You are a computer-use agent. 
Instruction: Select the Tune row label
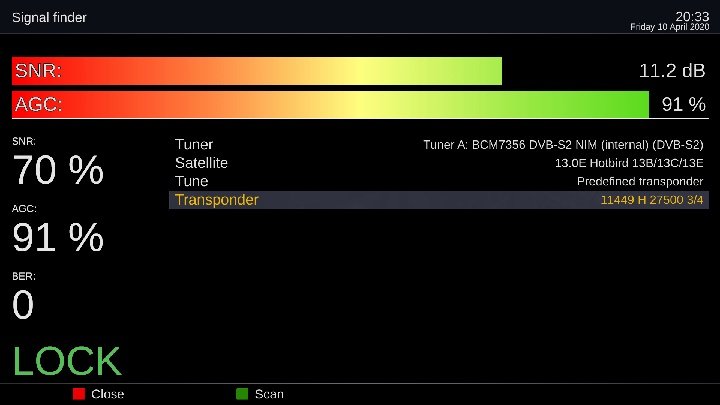pos(191,181)
